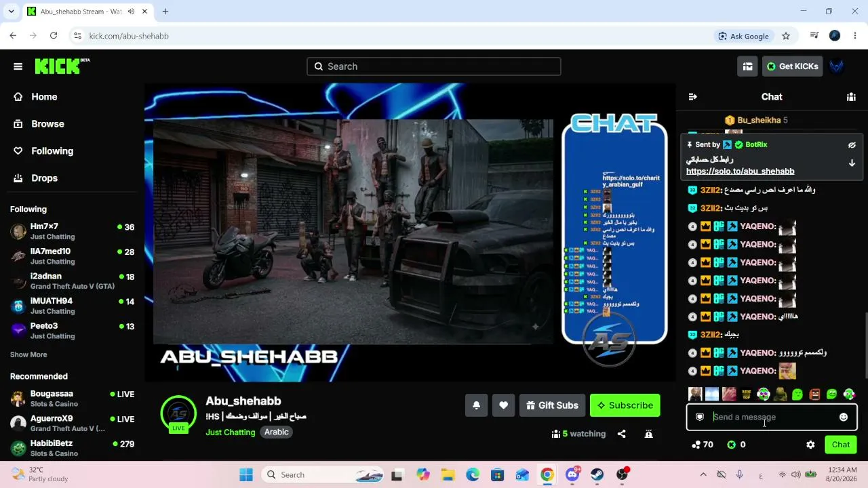Collapse the chat panel with arrow icon

[692, 97]
